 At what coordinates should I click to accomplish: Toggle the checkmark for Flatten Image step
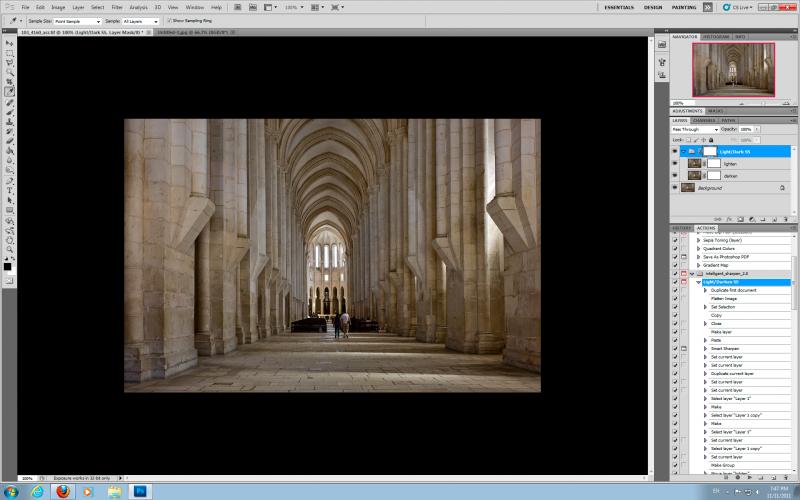pos(675,298)
